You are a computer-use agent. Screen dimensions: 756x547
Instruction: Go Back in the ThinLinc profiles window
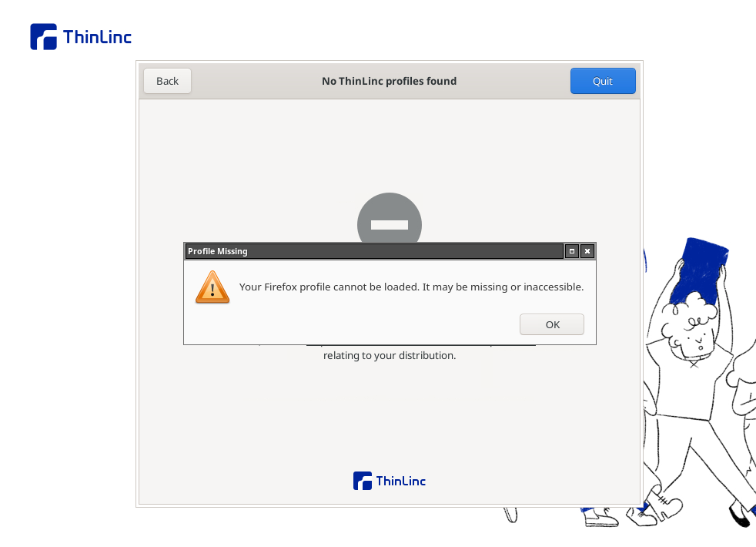tap(167, 81)
